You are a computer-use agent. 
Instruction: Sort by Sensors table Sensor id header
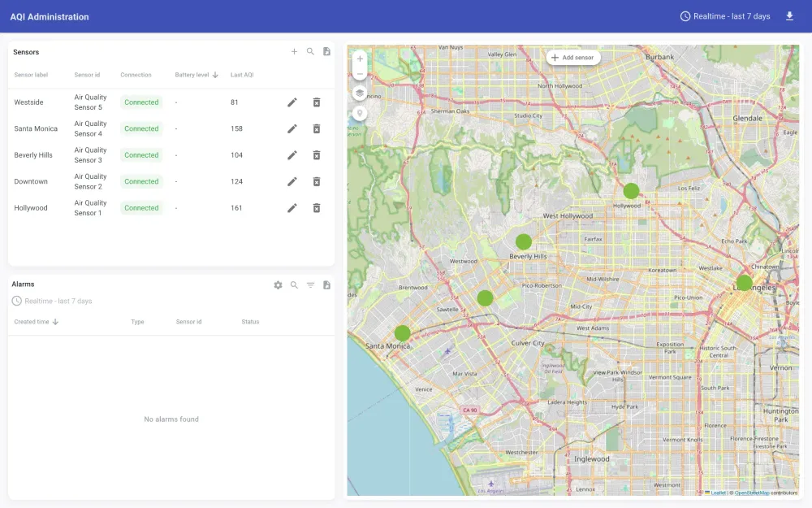[x=87, y=75]
